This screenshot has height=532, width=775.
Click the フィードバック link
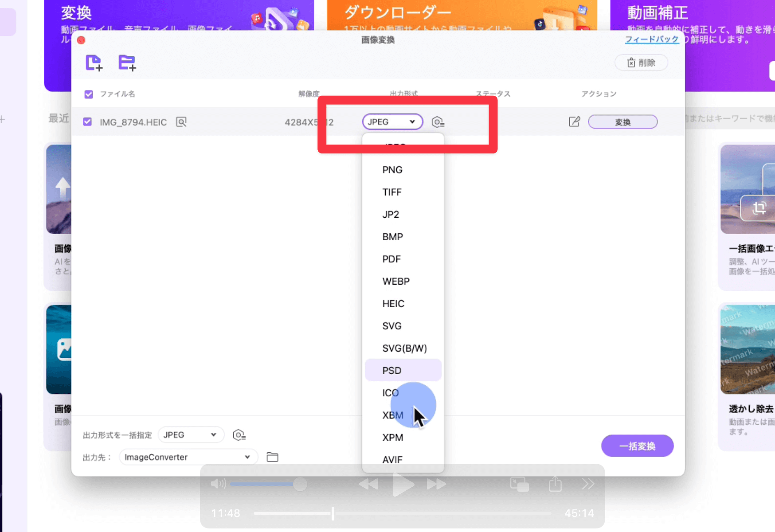652,39
